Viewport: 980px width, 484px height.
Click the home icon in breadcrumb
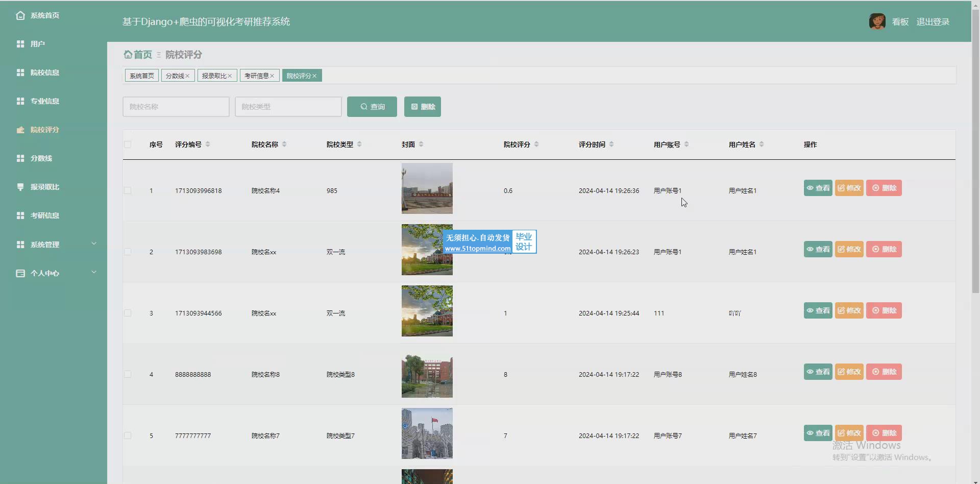tap(128, 54)
